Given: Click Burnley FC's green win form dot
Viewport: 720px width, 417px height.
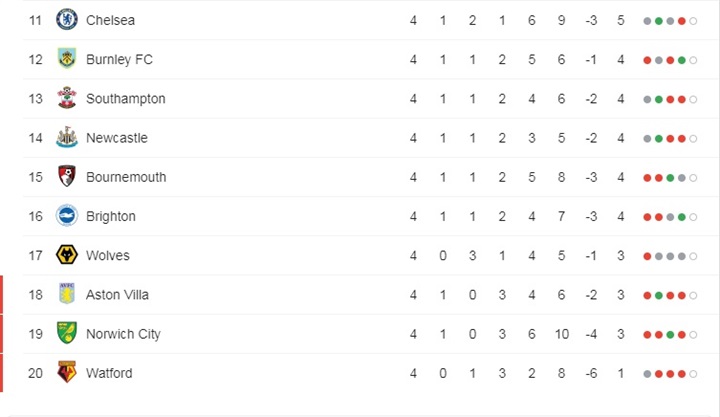Looking at the screenshot, I should pos(681,60).
